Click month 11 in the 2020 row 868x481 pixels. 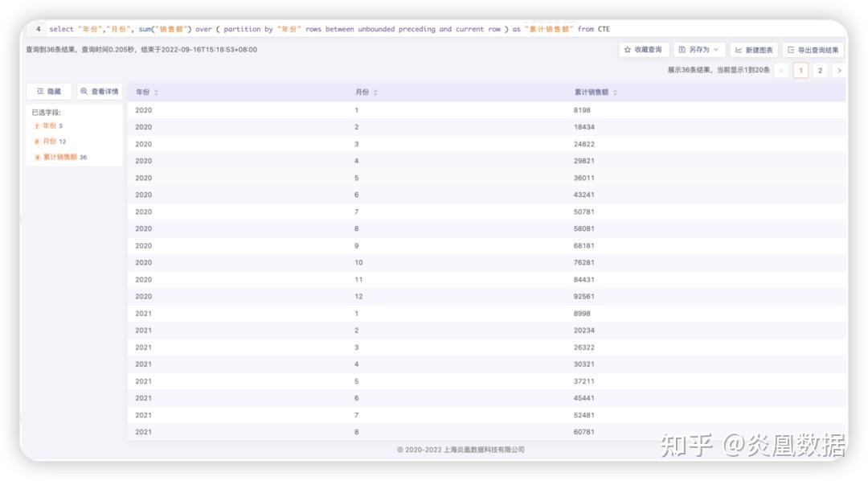point(358,280)
